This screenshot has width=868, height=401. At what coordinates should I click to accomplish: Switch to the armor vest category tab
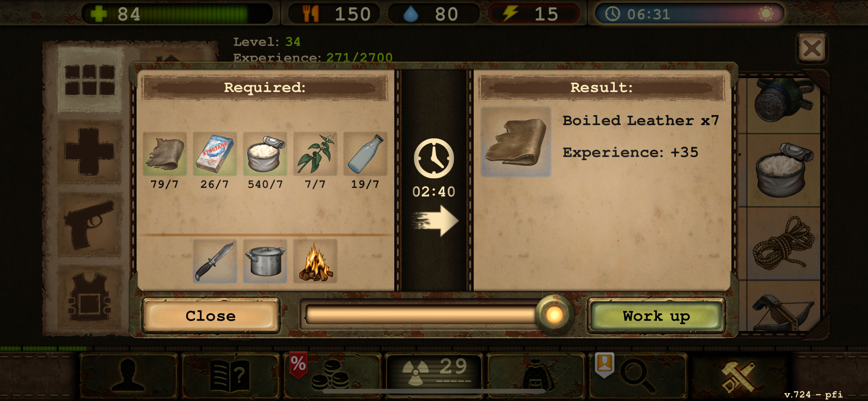(90, 297)
